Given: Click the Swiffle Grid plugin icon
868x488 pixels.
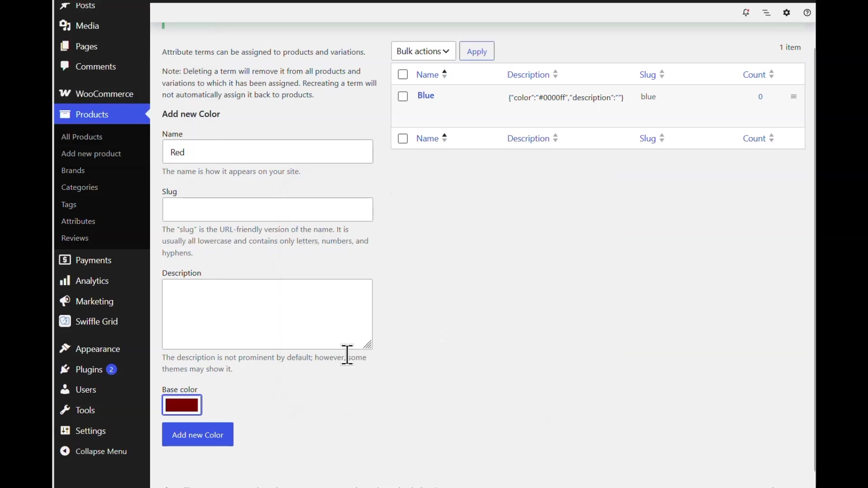Looking at the screenshot, I should pyautogui.click(x=65, y=321).
